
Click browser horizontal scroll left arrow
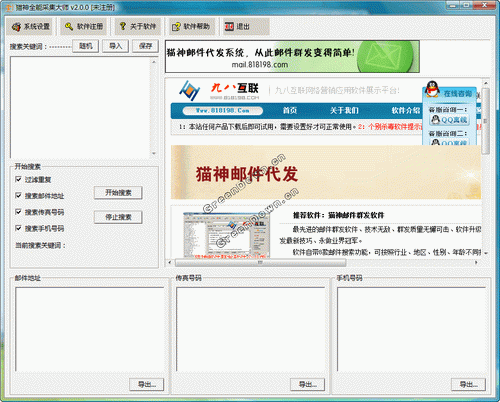pos(170,263)
